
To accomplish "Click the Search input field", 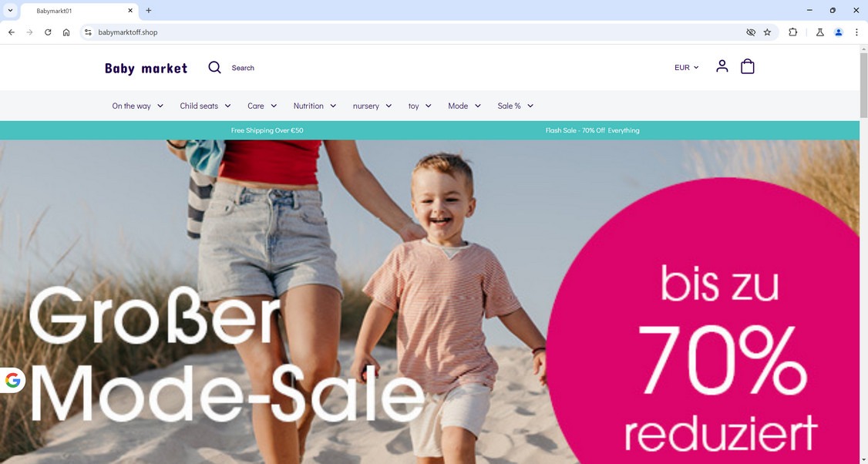I will pos(243,68).
